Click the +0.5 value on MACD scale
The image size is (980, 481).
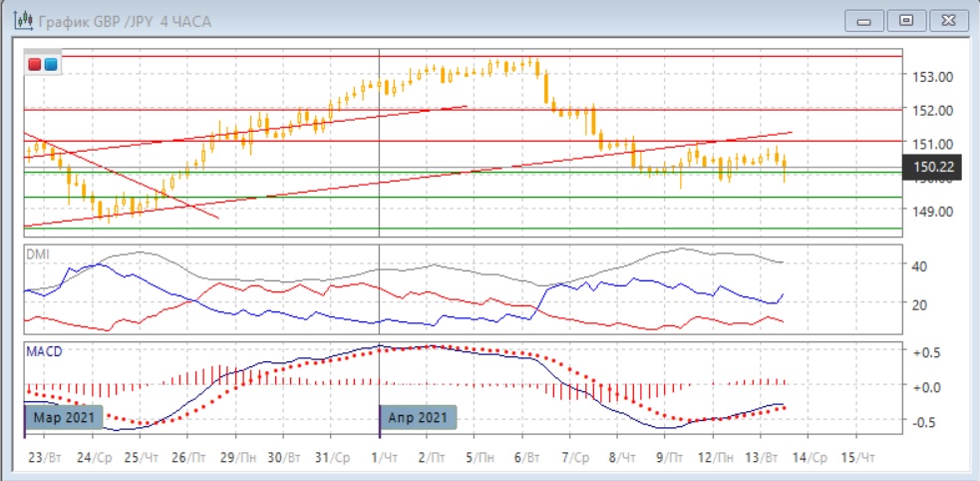[x=928, y=352]
